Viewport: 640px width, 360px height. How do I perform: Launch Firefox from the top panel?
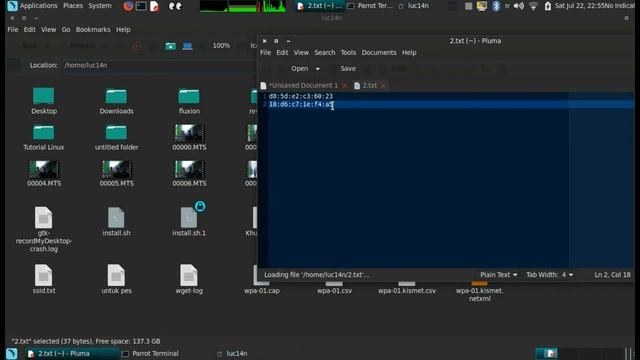pyautogui.click(x=128, y=6)
